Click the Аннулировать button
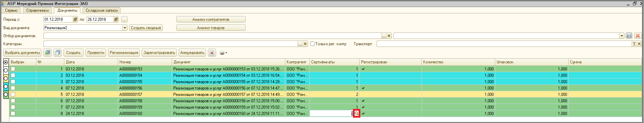 tap(192, 53)
